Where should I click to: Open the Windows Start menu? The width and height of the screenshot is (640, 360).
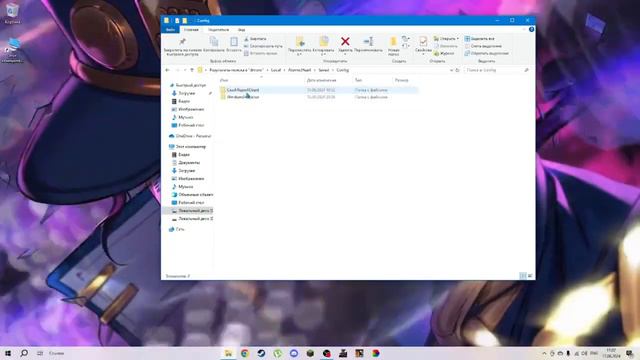(8, 353)
